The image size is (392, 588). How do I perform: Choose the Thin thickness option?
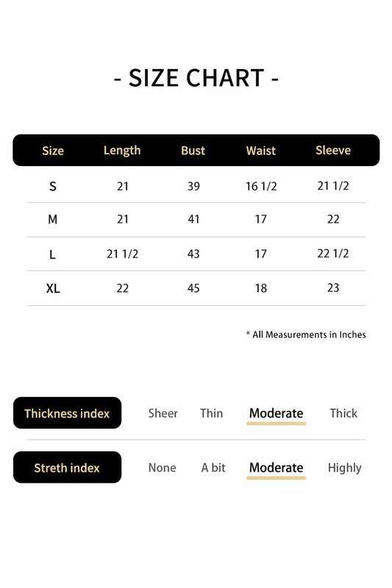tap(212, 413)
